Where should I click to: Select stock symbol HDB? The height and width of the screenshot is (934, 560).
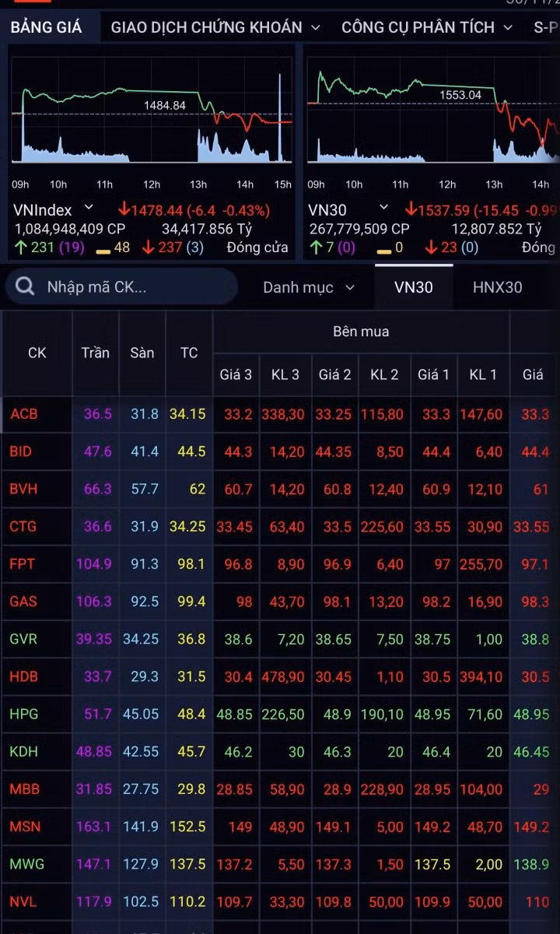(23, 676)
